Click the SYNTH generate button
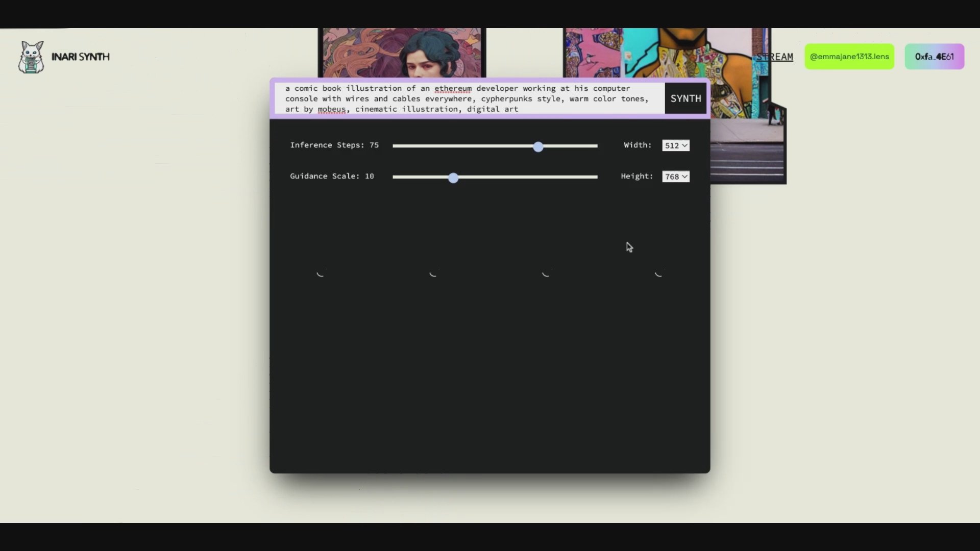The height and width of the screenshot is (551, 980). point(685,98)
